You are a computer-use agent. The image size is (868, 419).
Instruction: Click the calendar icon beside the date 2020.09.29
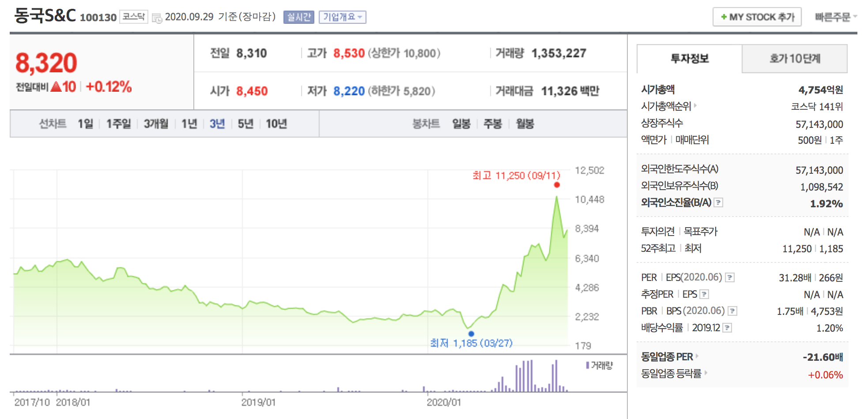pos(157,18)
